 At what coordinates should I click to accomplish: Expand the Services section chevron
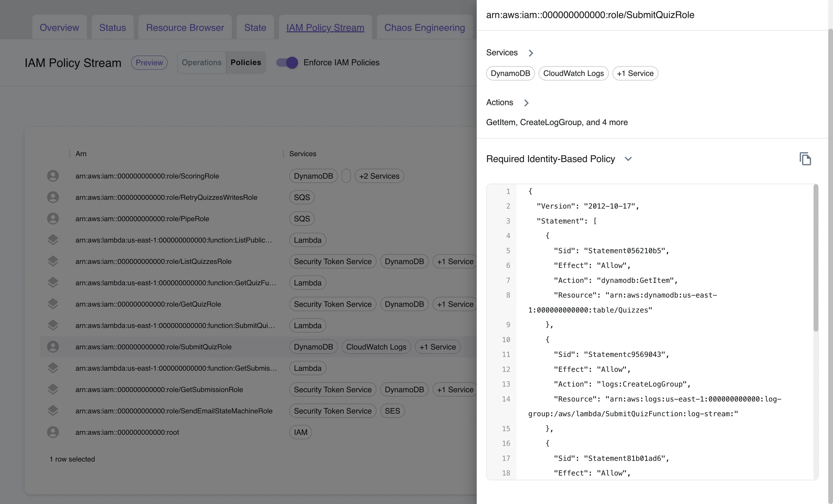click(531, 53)
